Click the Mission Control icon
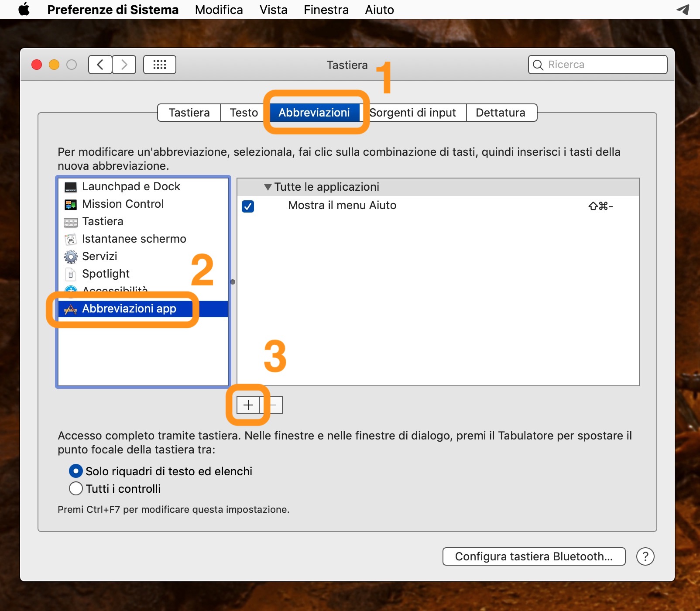Viewport: 700px width, 611px height. (x=71, y=204)
